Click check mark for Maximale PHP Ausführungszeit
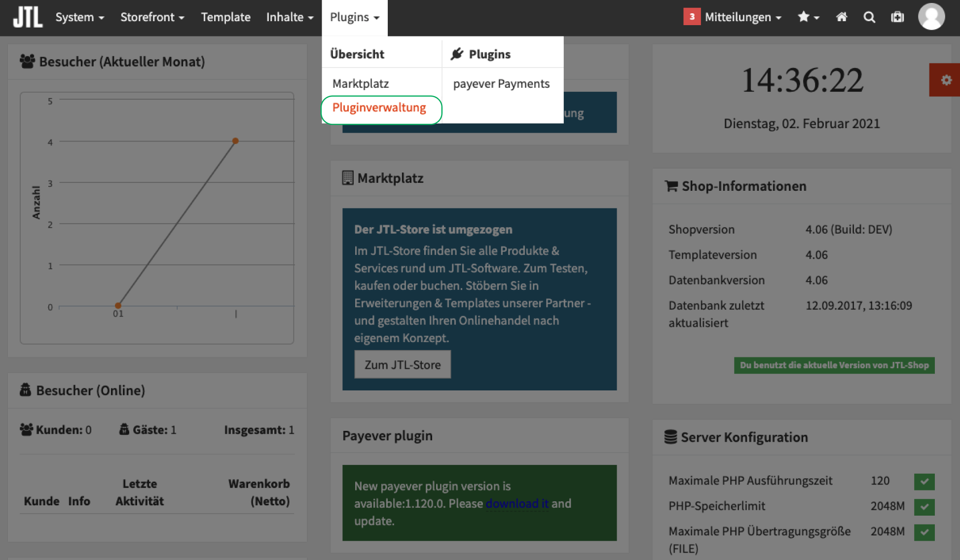This screenshot has height=560, width=960. coord(924,481)
